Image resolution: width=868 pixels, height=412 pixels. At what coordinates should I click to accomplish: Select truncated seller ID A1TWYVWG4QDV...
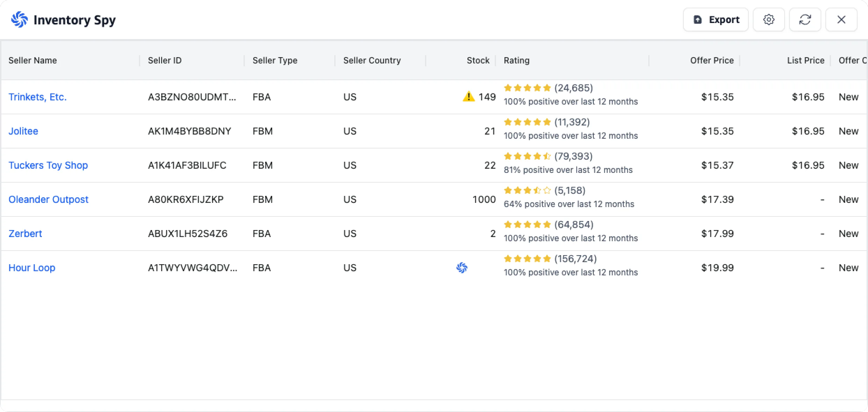[193, 268]
